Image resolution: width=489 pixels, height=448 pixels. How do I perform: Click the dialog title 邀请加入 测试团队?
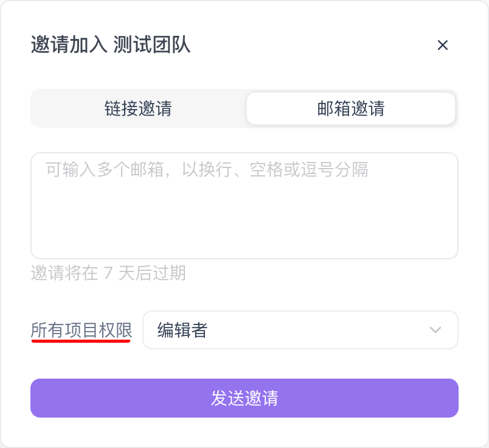[x=110, y=45]
